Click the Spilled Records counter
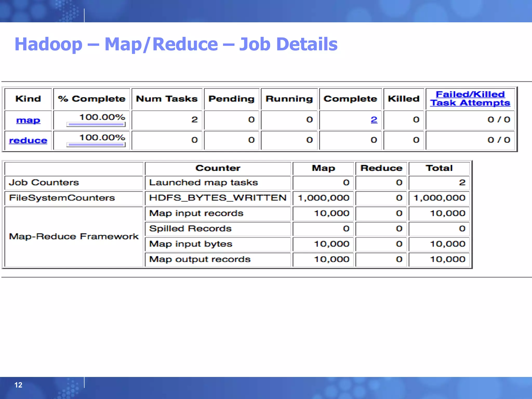 click(x=218, y=229)
